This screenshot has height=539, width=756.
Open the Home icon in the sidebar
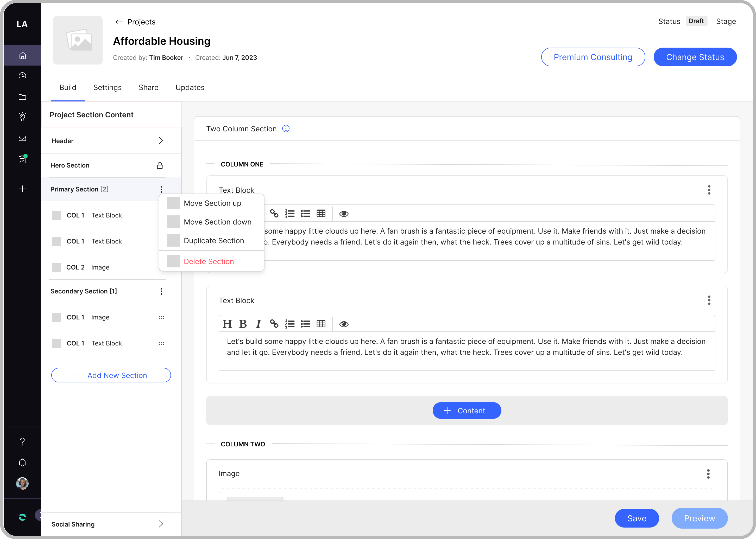point(22,55)
